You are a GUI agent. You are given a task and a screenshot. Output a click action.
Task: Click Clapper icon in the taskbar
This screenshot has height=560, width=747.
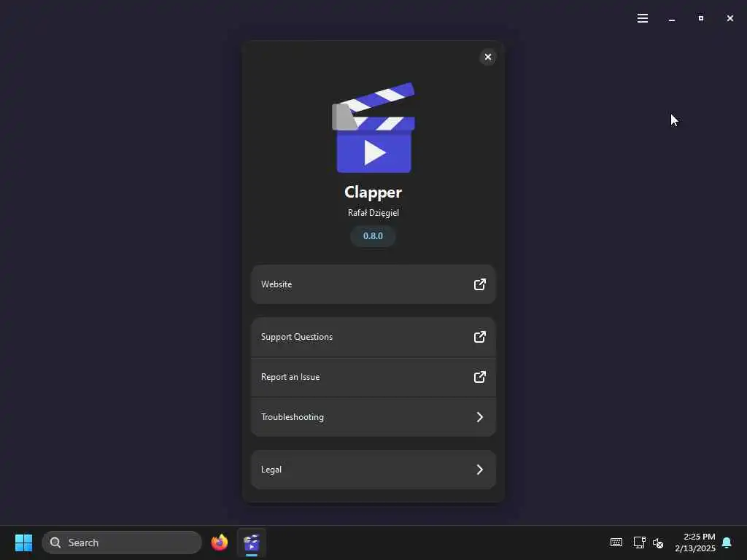(x=252, y=542)
